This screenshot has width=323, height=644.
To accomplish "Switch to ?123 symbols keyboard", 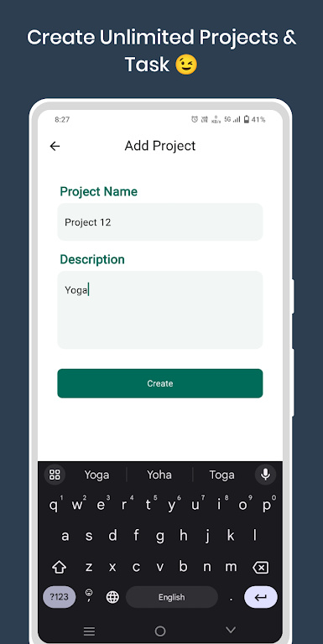I will (60, 597).
